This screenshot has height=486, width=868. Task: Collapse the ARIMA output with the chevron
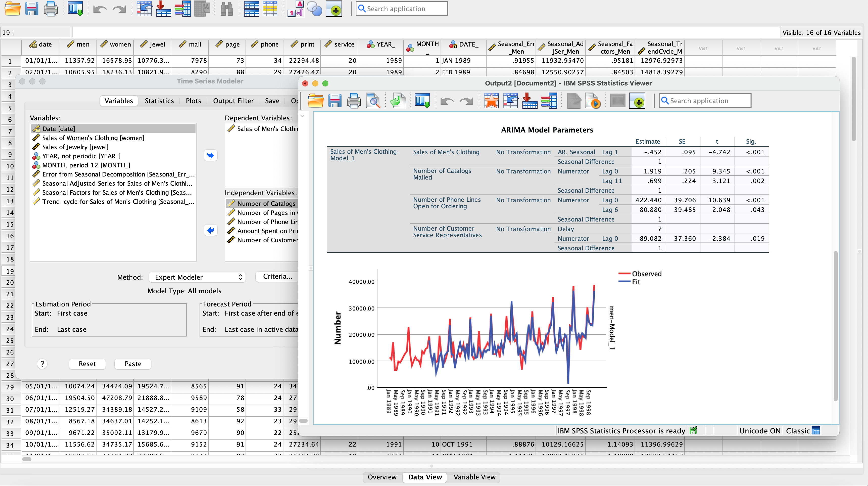[x=302, y=116]
